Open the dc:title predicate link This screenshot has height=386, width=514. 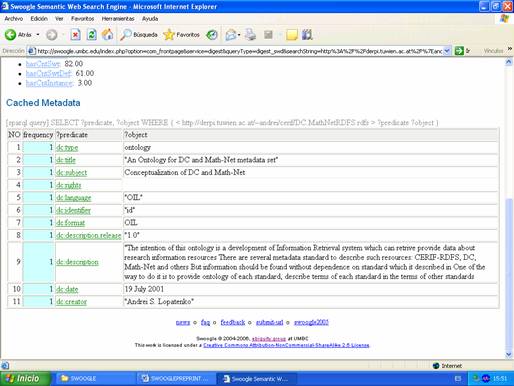pos(66,160)
